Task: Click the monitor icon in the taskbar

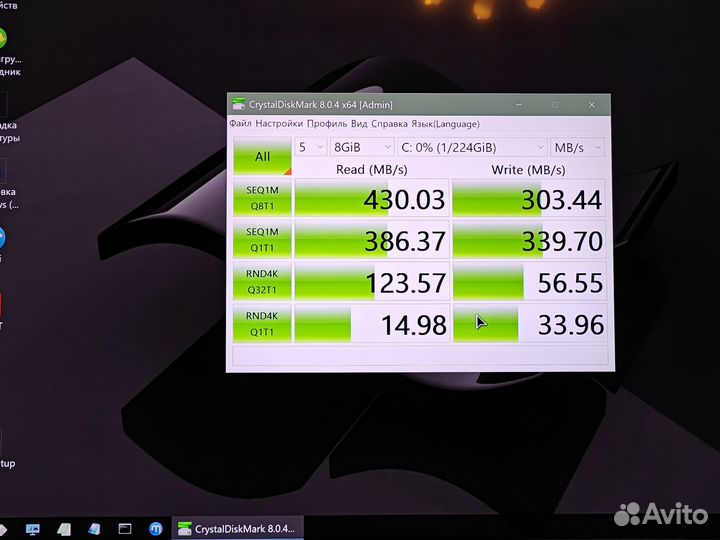Action: click(33, 528)
